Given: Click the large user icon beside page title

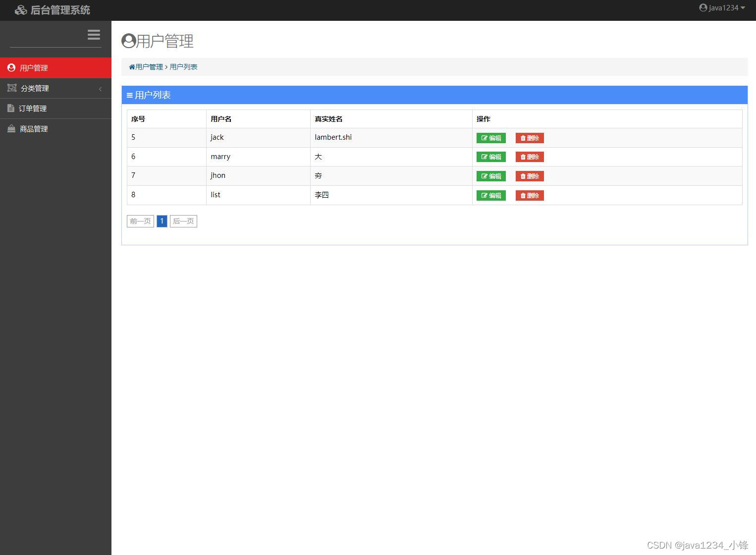Looking at the screenshot, I should coord(129,41).
